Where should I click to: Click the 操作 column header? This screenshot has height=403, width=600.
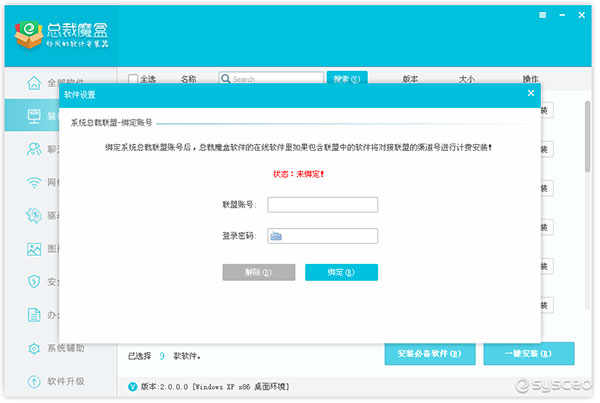click(x=530, y=79)
